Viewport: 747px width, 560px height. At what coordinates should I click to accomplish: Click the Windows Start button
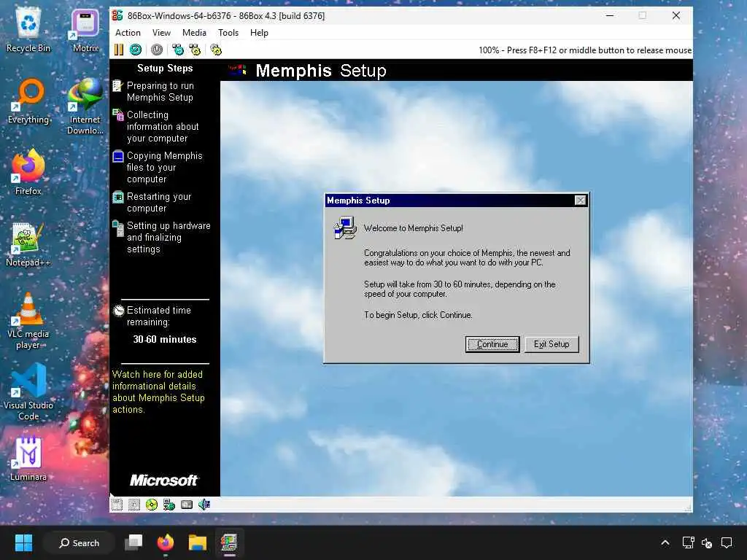tap(23, 542)
